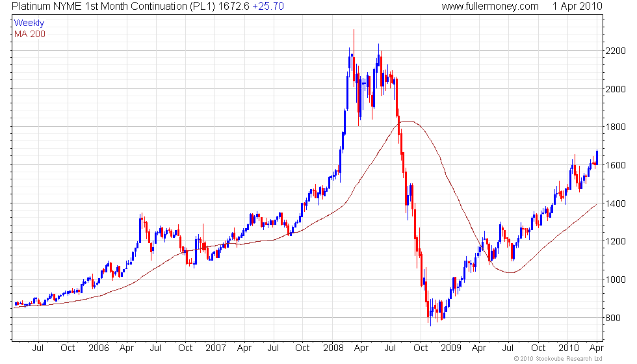Screen dimensions: 637x364
Task: Open the www.fullermoney.com link text
Action: tap(490, 6)
